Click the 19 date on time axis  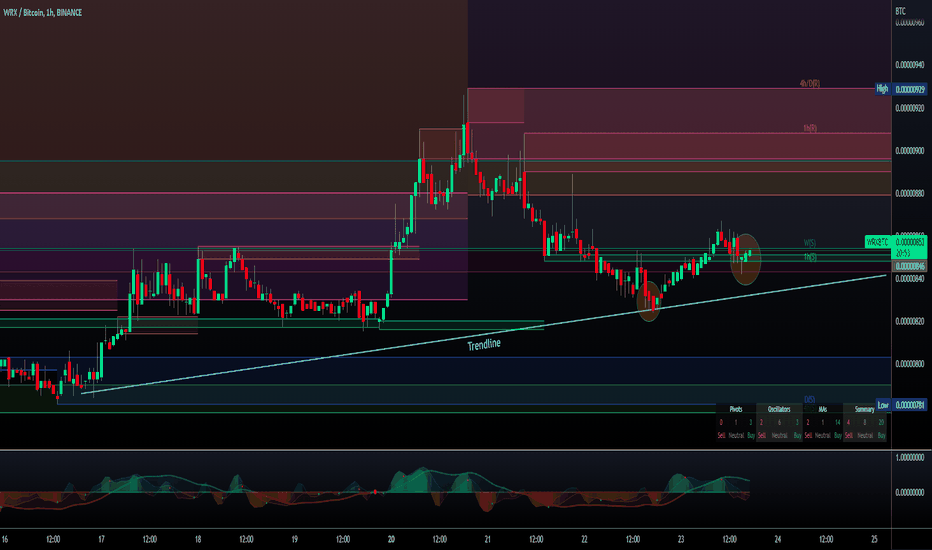[x=294, y=539]
